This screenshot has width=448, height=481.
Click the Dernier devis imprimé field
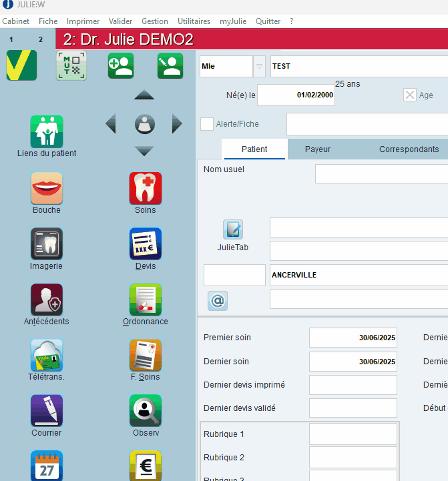353,385
